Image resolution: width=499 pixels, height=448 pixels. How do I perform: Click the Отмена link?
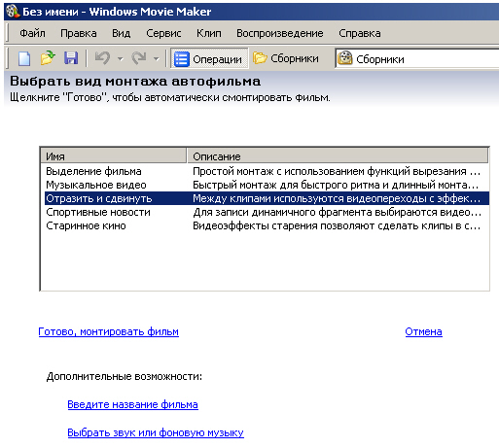(x=423, y=331)
